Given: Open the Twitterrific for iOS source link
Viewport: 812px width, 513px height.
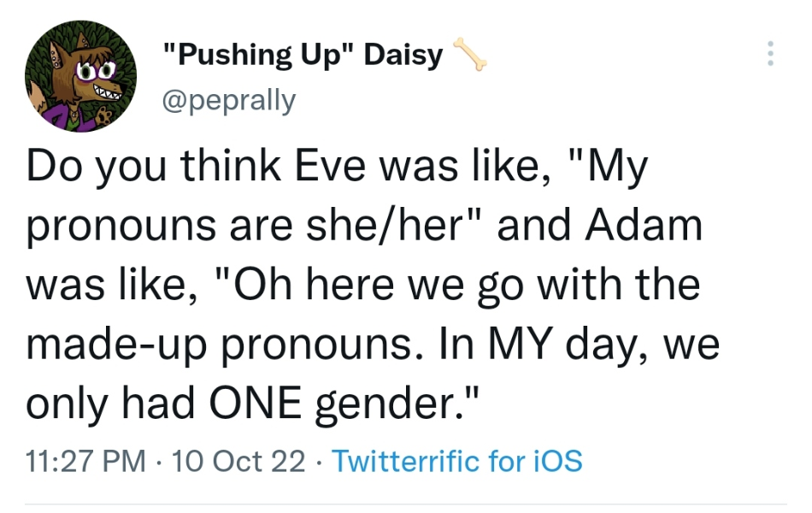Looking at the screenshot, I should coord(456,462).
